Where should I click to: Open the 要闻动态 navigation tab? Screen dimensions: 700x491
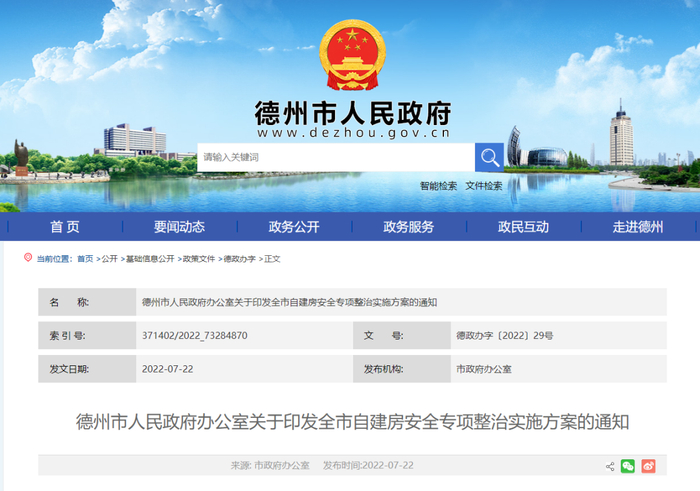(179, 227)
